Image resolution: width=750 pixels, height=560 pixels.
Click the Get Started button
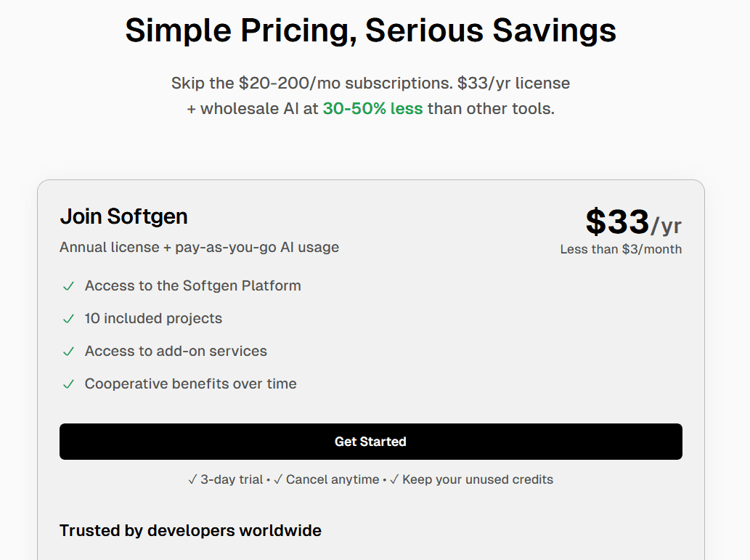click(371, 442)
